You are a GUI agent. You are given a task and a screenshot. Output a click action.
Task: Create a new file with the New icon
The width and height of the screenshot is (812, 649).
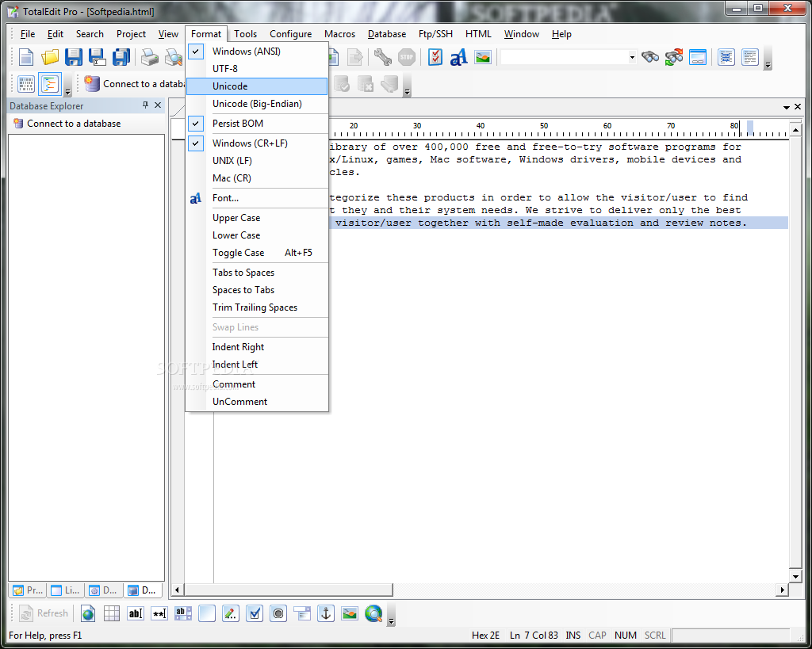[26, 57]
